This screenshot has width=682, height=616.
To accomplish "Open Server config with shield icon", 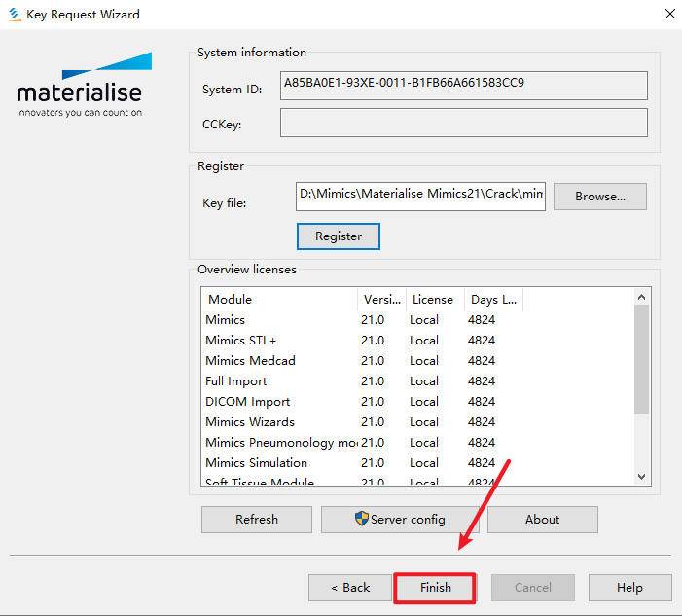I will point(400,520).
